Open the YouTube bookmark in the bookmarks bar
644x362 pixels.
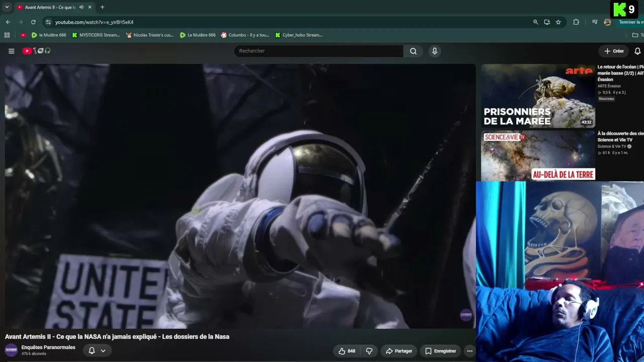point(23,35)
